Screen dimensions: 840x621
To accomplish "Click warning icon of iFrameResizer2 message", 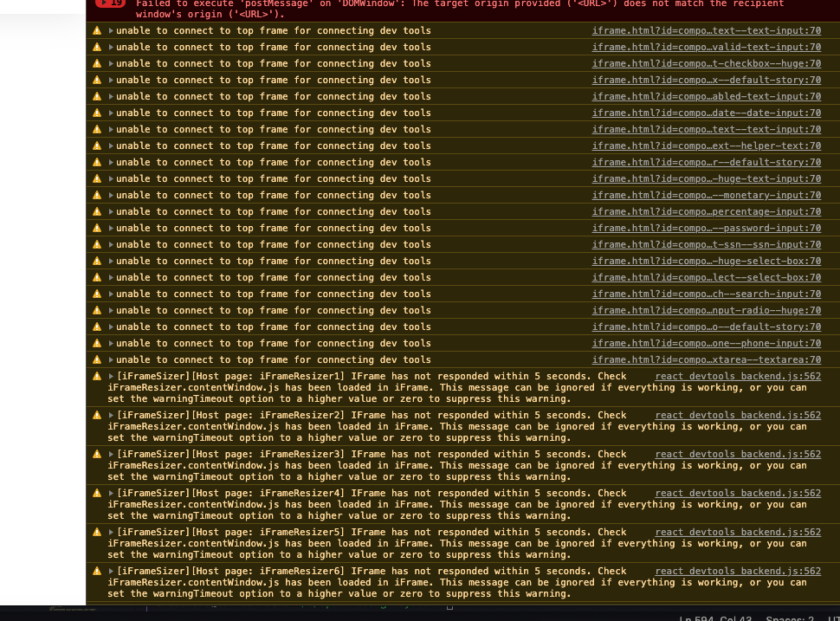I will [x=97, y=415].
